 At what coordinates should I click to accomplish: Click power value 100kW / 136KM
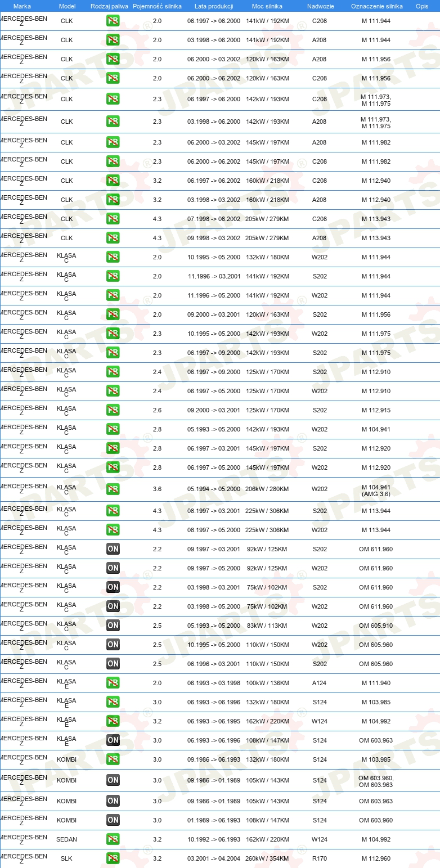point(267,683)
